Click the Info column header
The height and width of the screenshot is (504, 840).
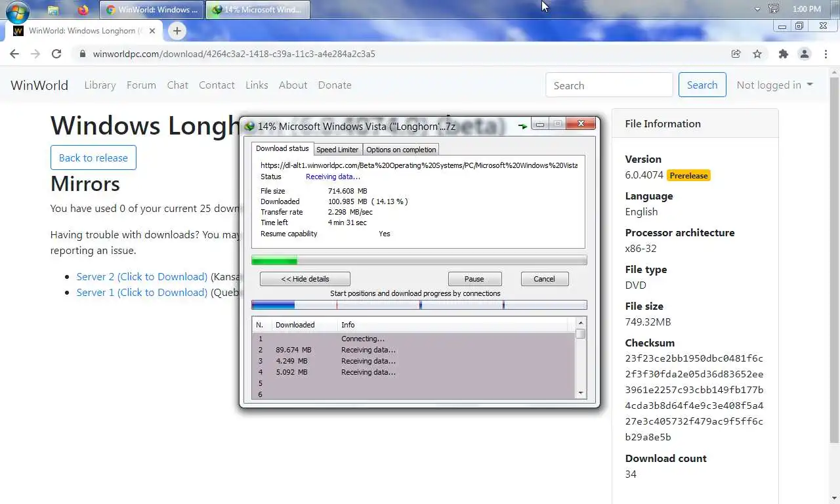(453, 325)
